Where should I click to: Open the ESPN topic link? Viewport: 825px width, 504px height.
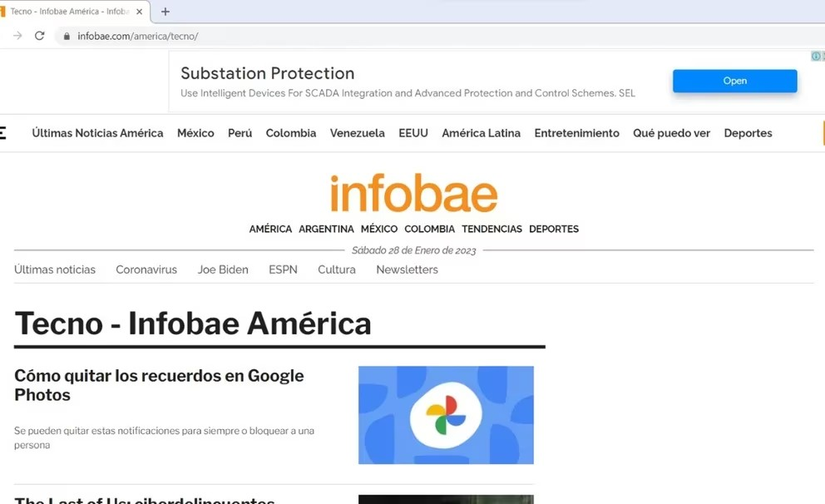click(x=283, y=269)
